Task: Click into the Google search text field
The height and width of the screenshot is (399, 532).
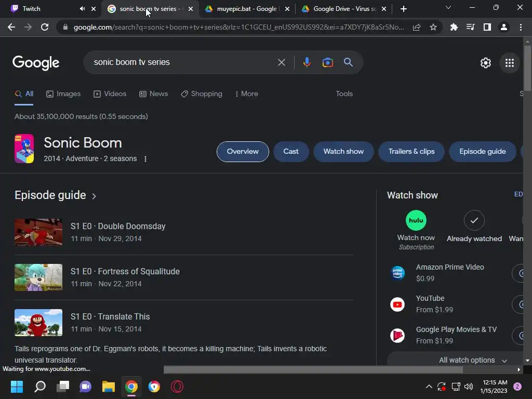Action: (183, 62)
